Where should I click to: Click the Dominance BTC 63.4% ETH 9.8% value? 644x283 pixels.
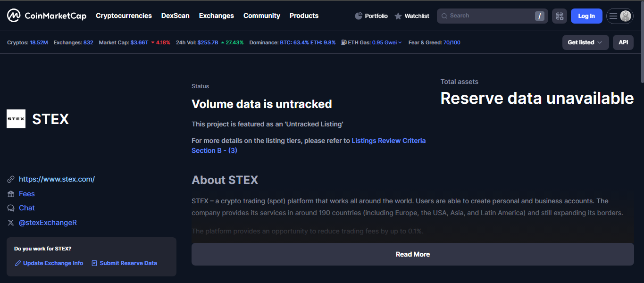coord(308,42)
